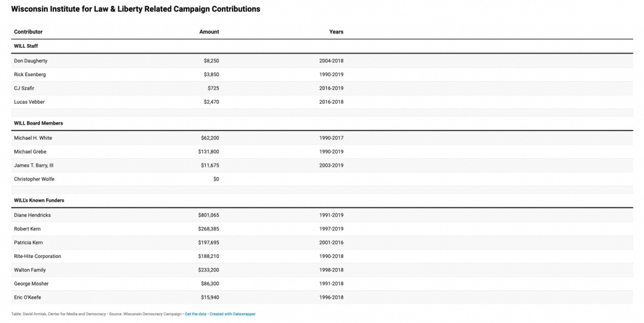Select Michael H. White contributor name
The height and width of the screenshot is (323, 644).
(33, 139)
